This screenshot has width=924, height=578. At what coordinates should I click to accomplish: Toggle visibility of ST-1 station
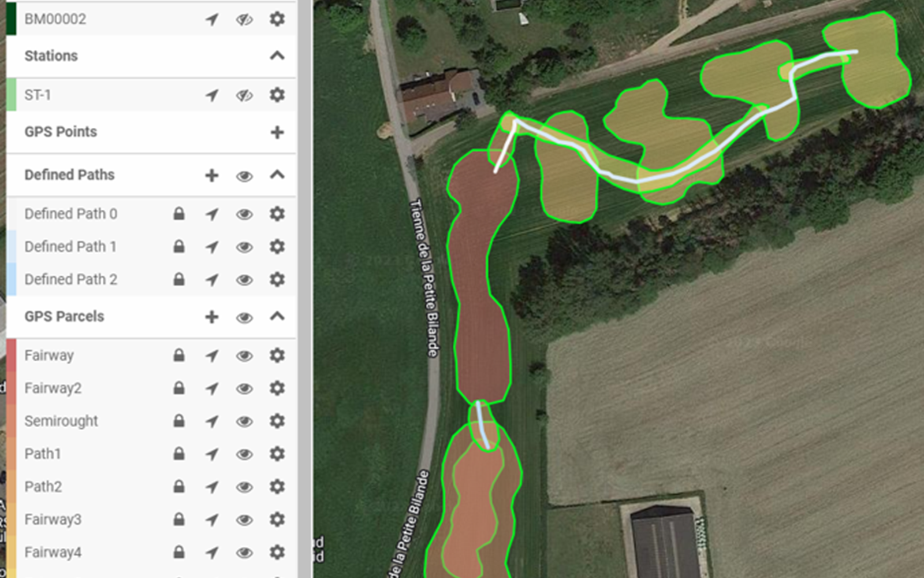click(244, 95)
